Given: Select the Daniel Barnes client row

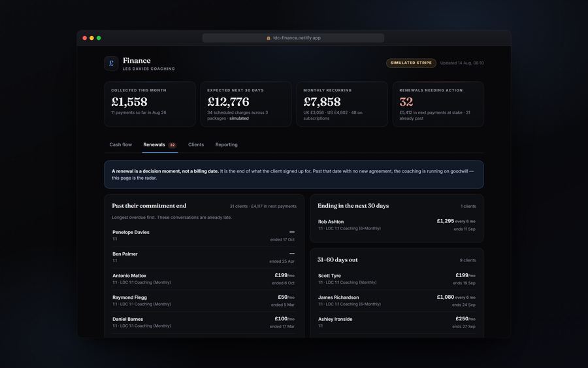Looking at the screenshot, I should tap(204, 322).
